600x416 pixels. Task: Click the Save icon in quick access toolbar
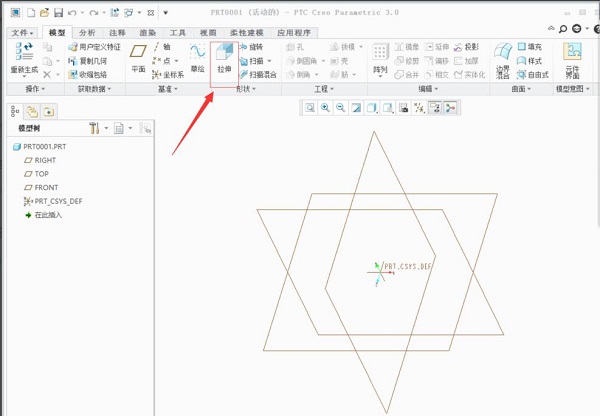58,13
